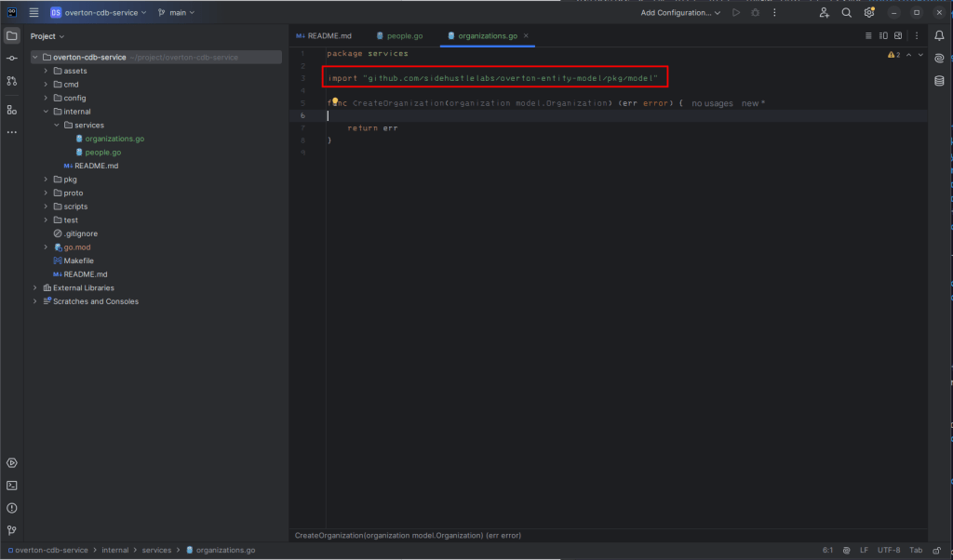Open the main branch dropdown
The height and width of the screenshot is (560, 953).
coord(176,13)
